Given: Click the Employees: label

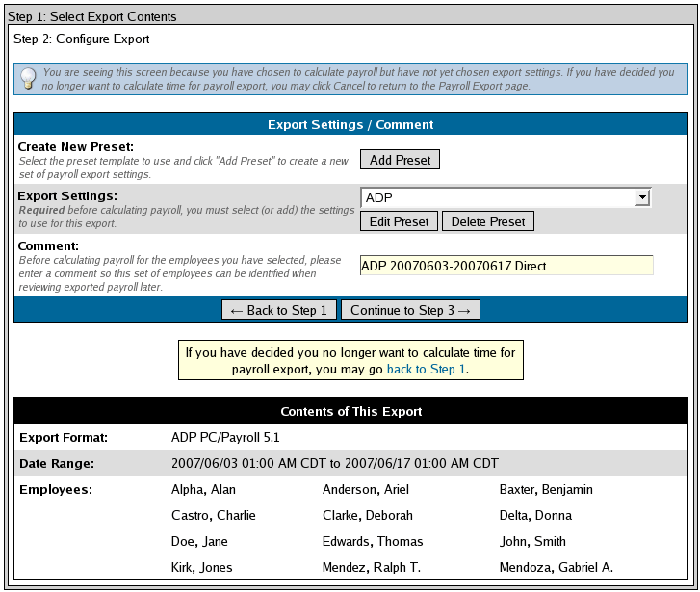Looking at the screenshot, I should click(56, 490).
